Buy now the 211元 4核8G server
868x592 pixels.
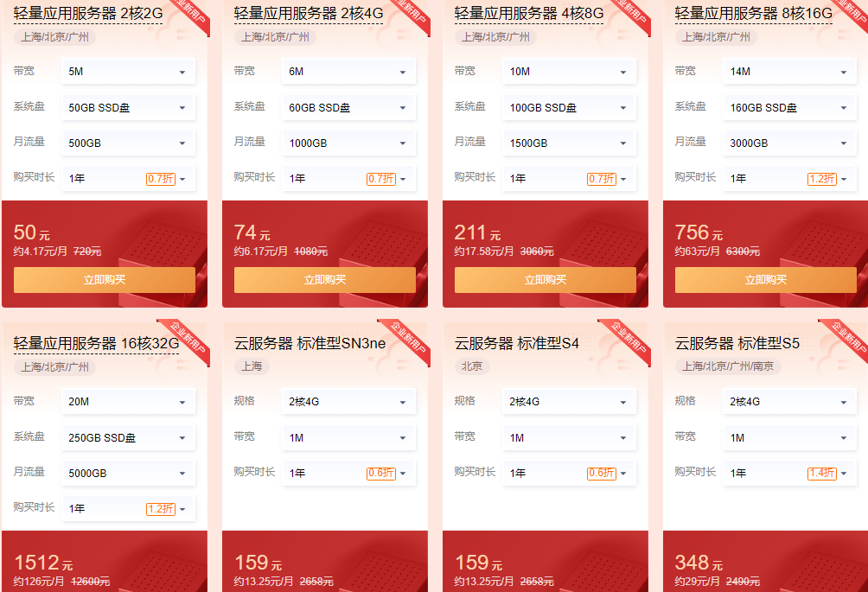coord(546,280)
